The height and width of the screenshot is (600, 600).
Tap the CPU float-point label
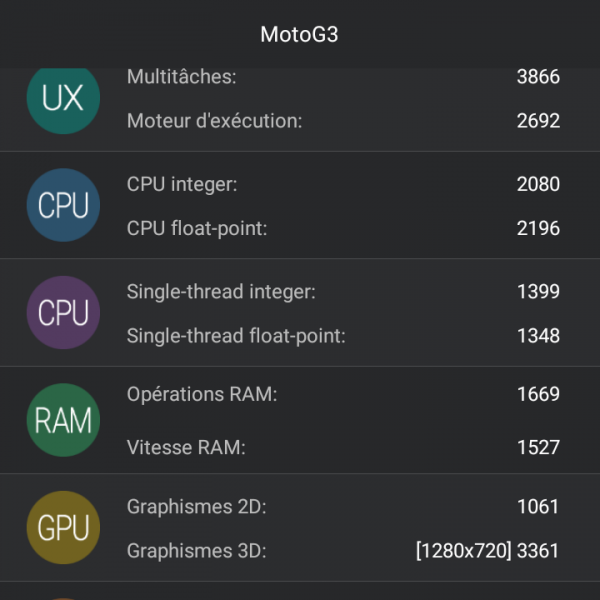pos(197,228)
